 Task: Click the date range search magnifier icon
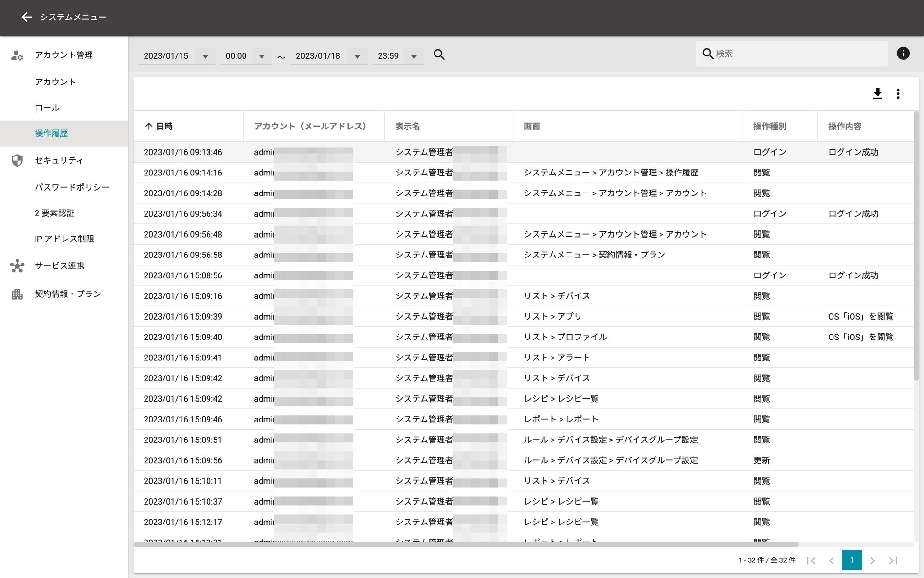[x=439, y=55]
